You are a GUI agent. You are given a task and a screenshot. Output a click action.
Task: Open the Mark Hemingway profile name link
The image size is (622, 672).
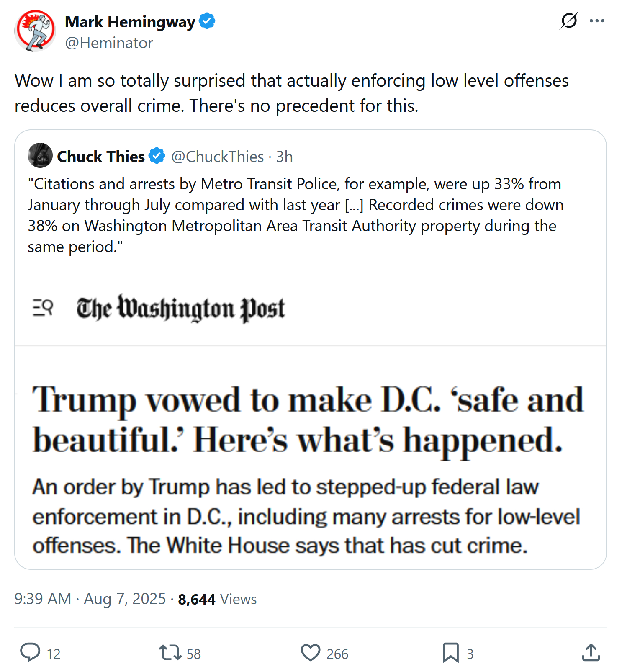pos(130,22)
